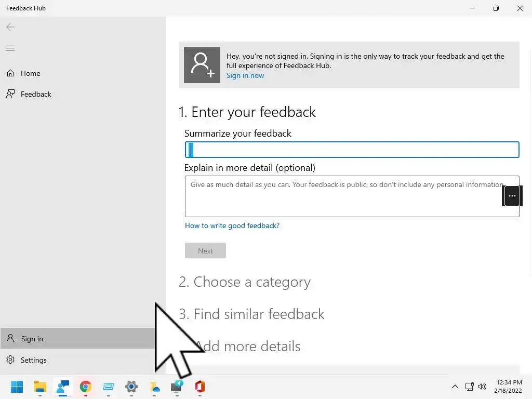Viewport: 532px width, 399px height.
Task: Open the three-dots options button
Action: click(x=512, y=196)
